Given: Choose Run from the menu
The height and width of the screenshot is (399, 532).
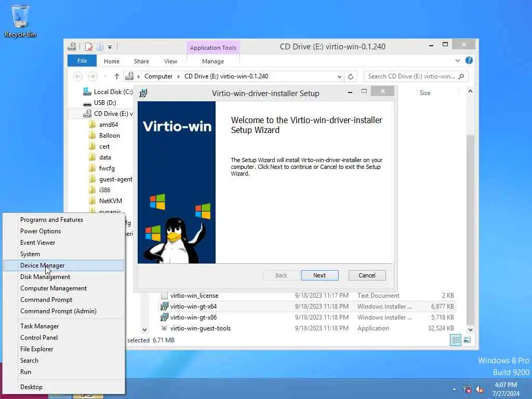Looking at the screenshot, I should pyautogui.click(x=64, y=372).
